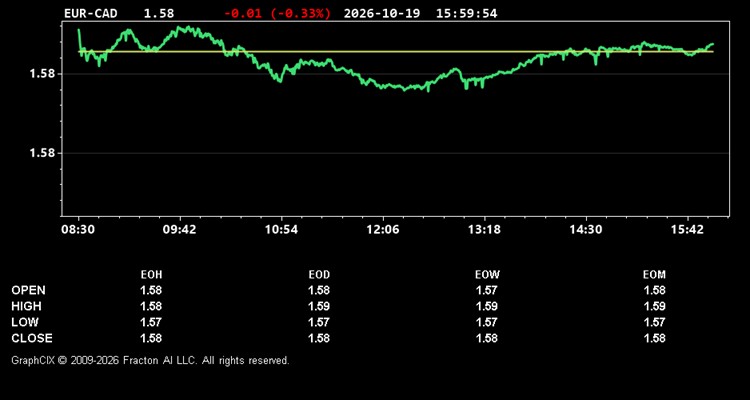Click the OPEN row label
750x400 pixels.
(29, 290)
